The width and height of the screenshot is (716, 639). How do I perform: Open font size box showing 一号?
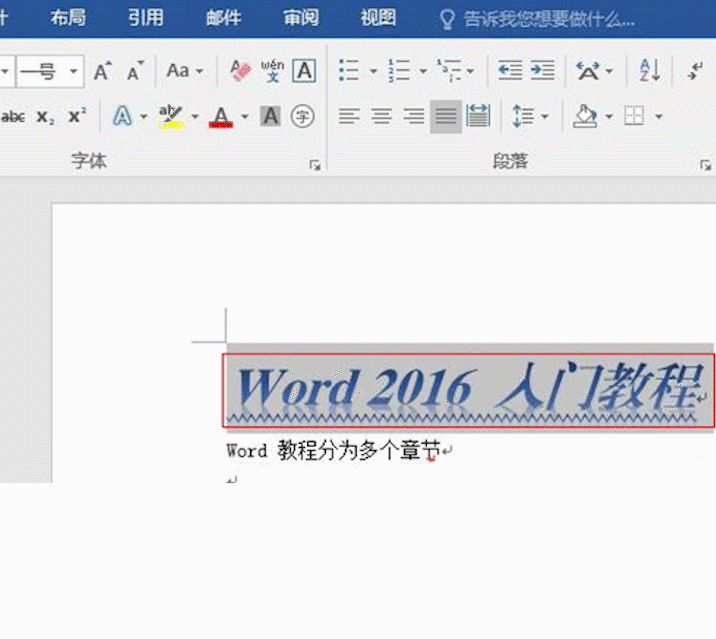tap(50, 71)
